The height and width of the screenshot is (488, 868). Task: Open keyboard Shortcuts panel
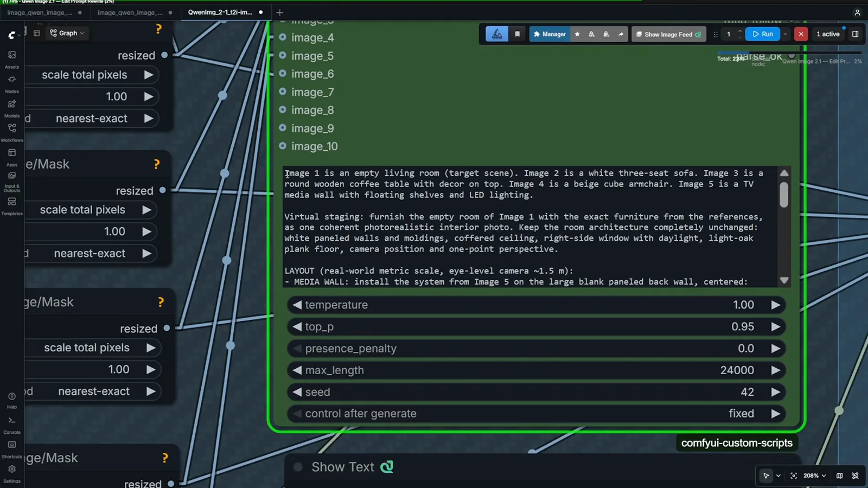(x=12, y=449)
